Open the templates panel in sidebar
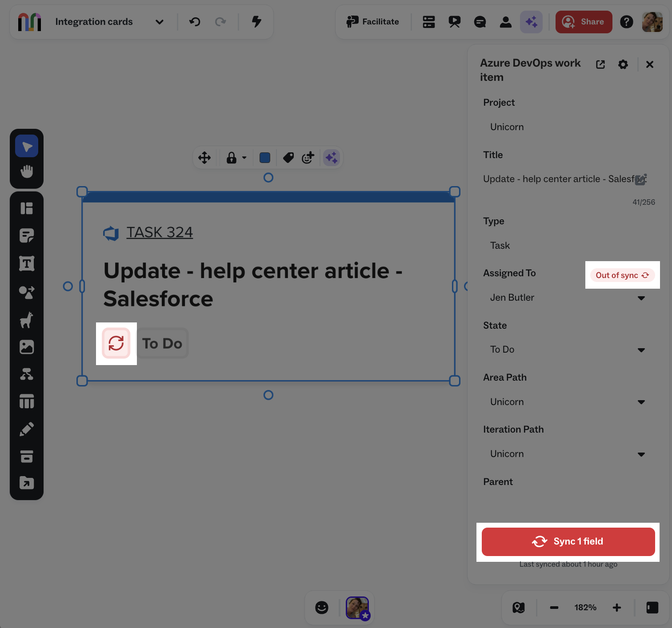The height and width of the screenshot is (628, 672). click(x=27, y=208)
